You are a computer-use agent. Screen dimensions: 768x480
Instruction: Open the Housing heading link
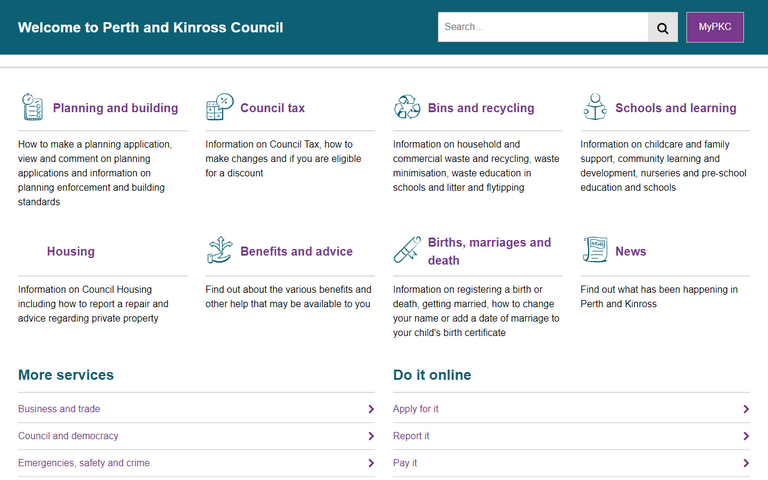71,251
